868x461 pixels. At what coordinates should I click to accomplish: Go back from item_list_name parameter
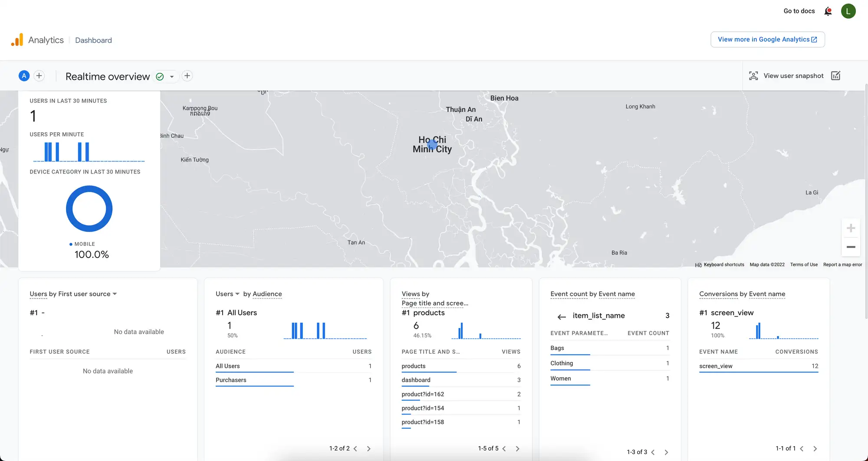tap(562, 317)
